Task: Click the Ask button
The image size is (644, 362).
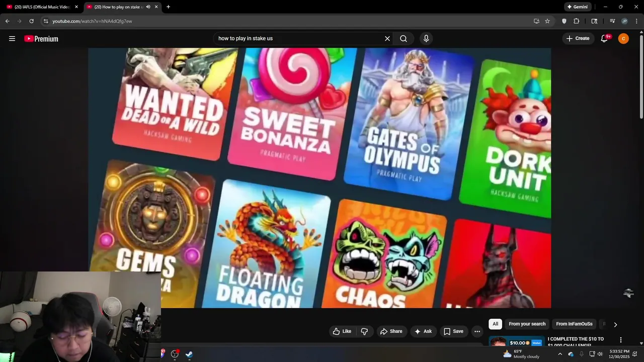Action: tap(423, 331)
